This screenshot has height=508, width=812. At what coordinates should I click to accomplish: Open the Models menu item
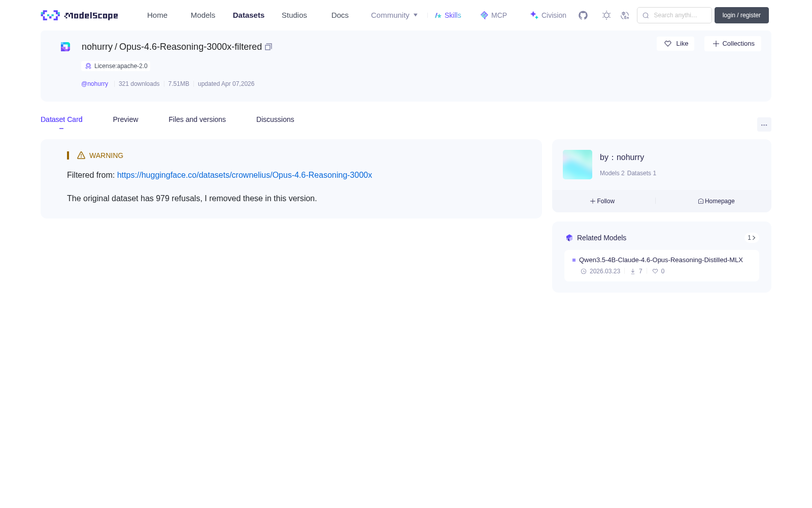203,15
